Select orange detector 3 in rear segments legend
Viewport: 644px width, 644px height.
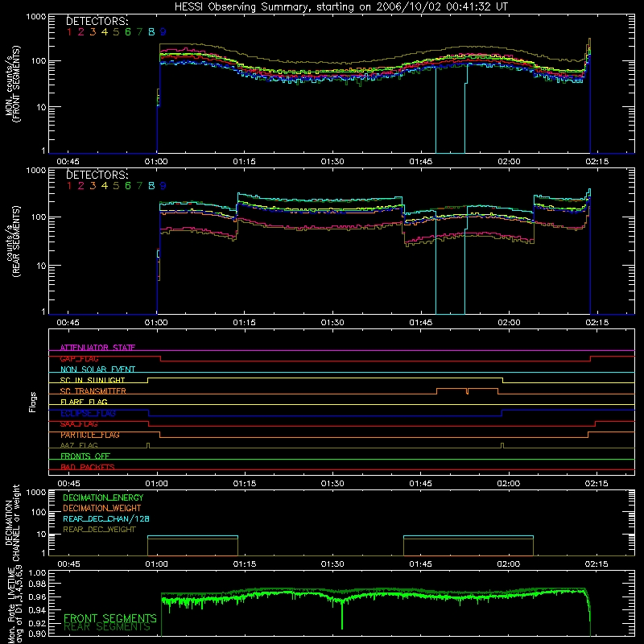pyautogui.click(x=93, y=186)
